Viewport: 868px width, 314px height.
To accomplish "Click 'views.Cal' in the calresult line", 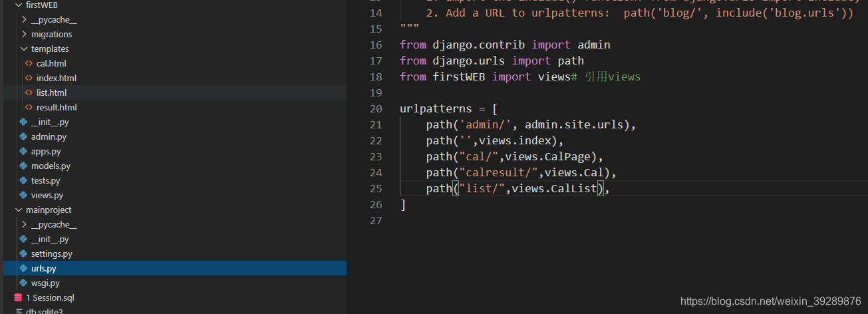I will [x=574, y=172].
